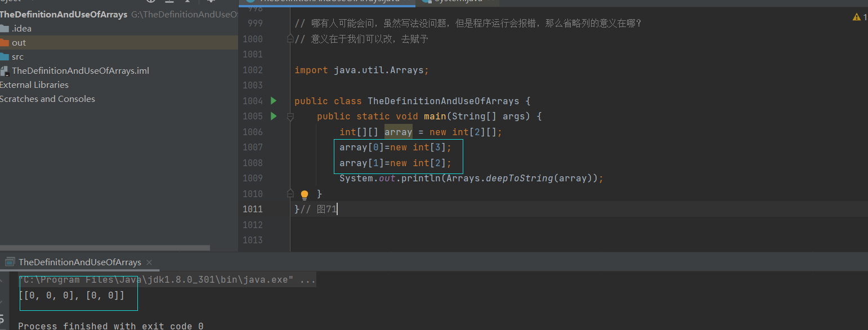Select the TheDefinitionAndUseOfArrays project root
This screenshot has height=330, width=868.
tap(64, 15)
